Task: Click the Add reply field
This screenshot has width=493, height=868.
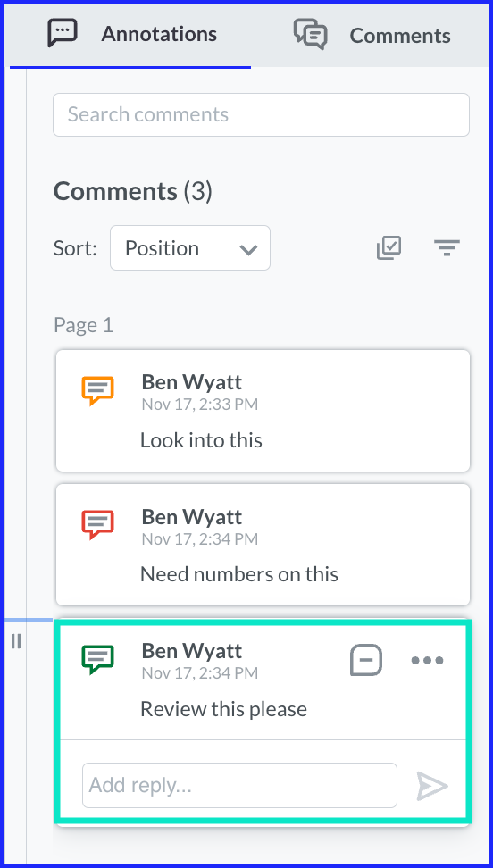Action: click(239, 785)
